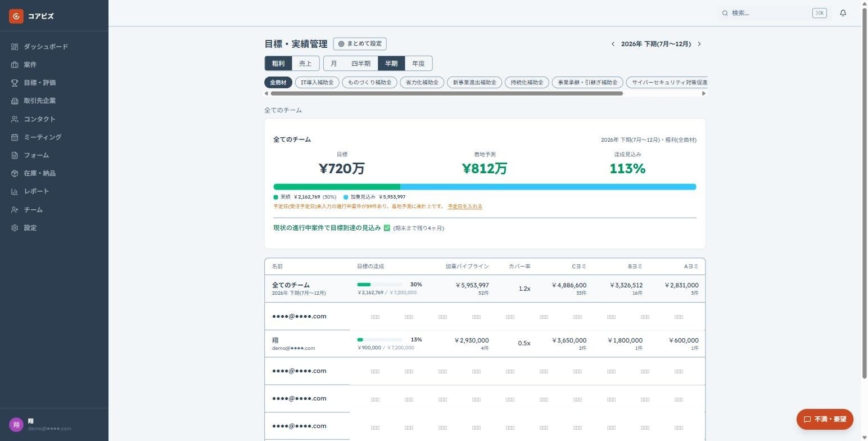Click the left arrow of product scrollbar
This screenshot has width=868, height=441.
pyautogui.click(x=266, y=93)
